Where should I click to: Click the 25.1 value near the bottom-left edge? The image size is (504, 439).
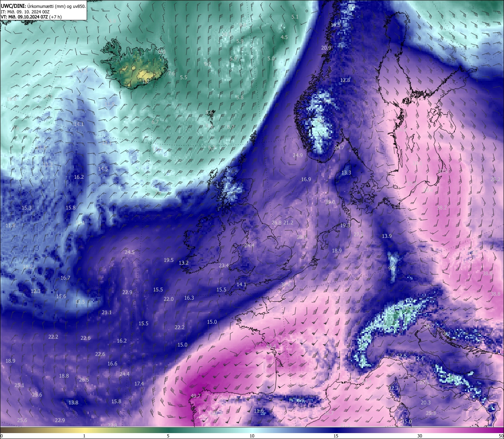pos(19,385)
